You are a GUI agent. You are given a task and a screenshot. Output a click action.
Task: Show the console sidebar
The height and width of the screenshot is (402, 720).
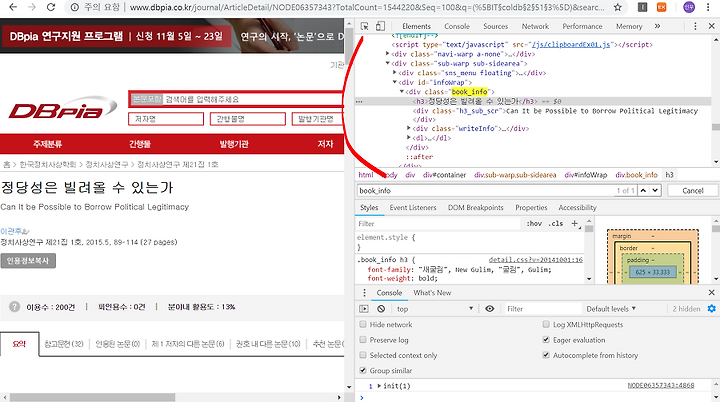click(364, 309)
